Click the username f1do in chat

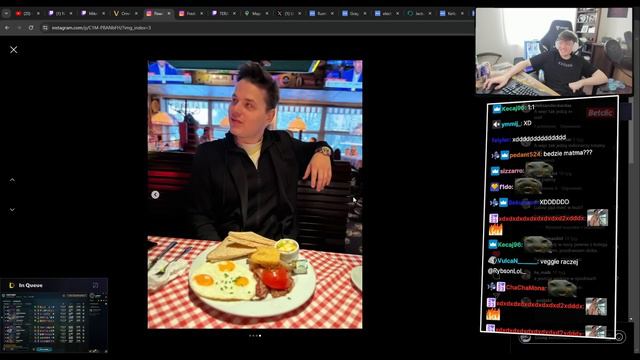(506, 187)
